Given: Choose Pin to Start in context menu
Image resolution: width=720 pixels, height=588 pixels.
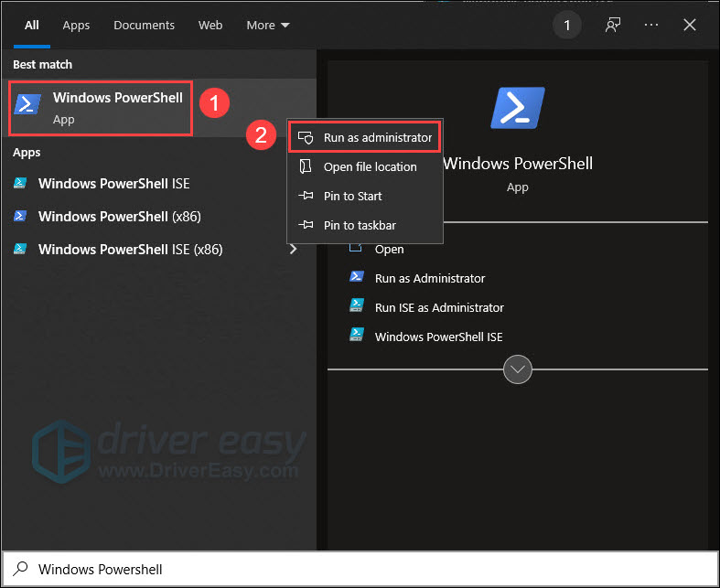Looking at the screenshot, I should click(365, 196).
